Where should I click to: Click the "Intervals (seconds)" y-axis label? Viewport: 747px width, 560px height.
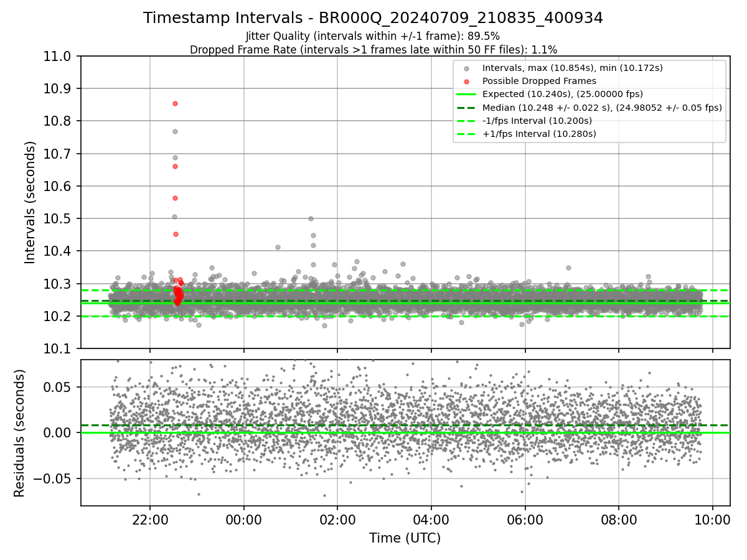point(31,202)
